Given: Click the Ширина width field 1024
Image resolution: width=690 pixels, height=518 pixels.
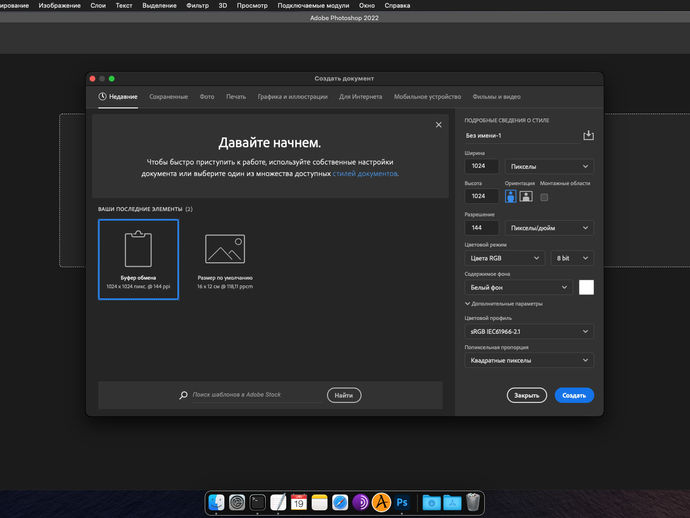Looking at the screenshot, I should click(481, 166).
